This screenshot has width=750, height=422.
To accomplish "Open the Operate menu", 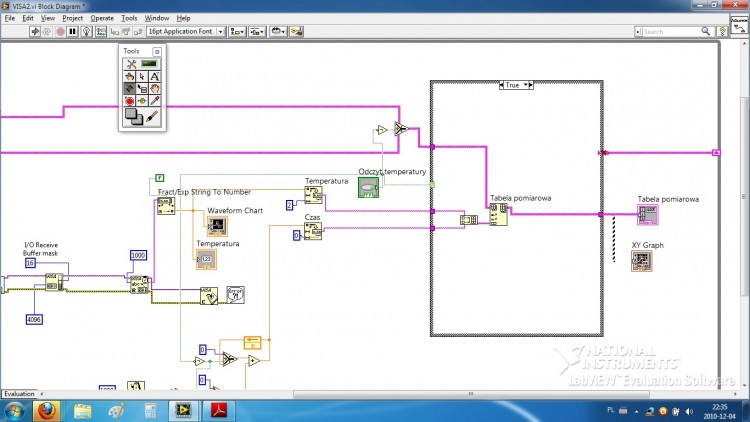I will click(102, 18).
